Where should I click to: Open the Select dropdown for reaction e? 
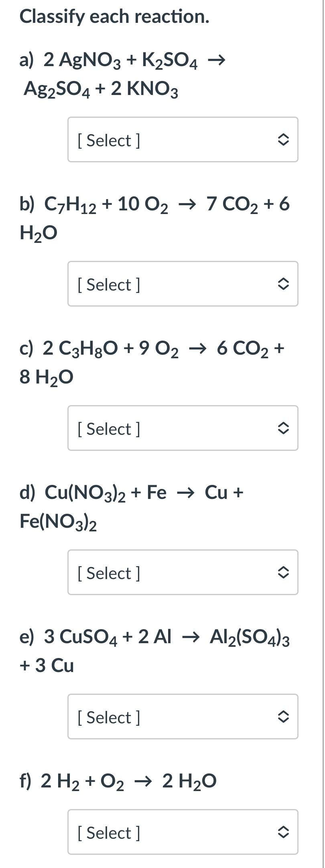pos(183,717)
